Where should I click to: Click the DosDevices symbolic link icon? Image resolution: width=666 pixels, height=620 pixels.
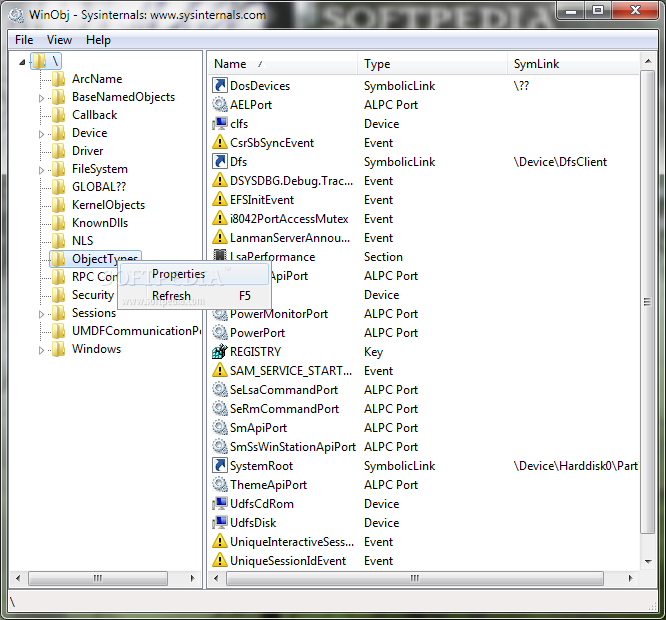coord(220,85)
